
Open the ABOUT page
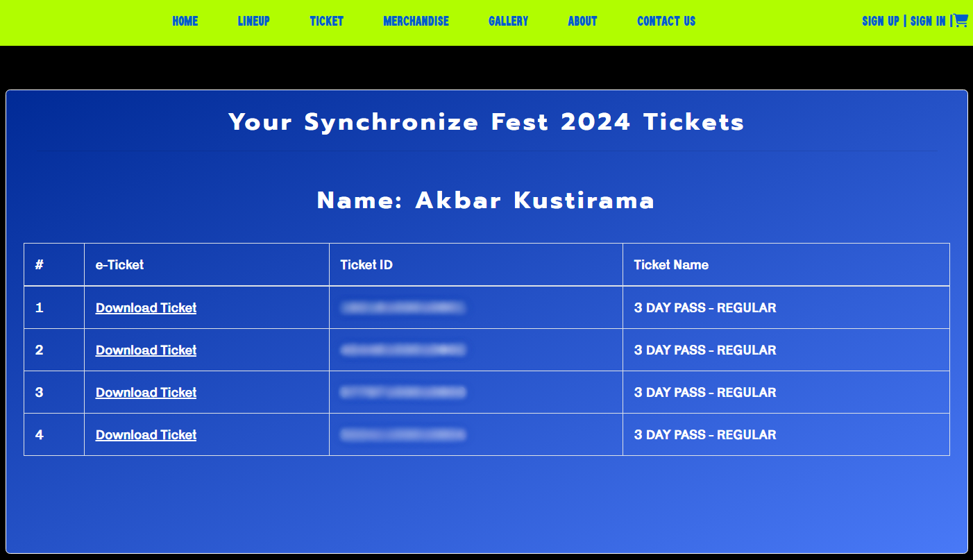(582, 21)
